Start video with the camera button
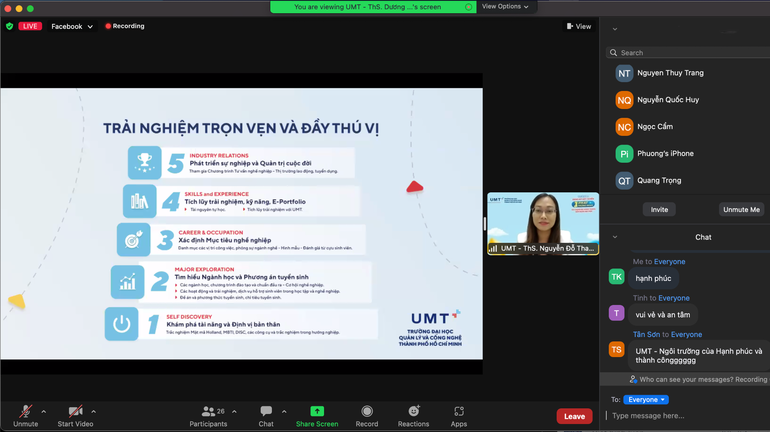 coord(75,411)
